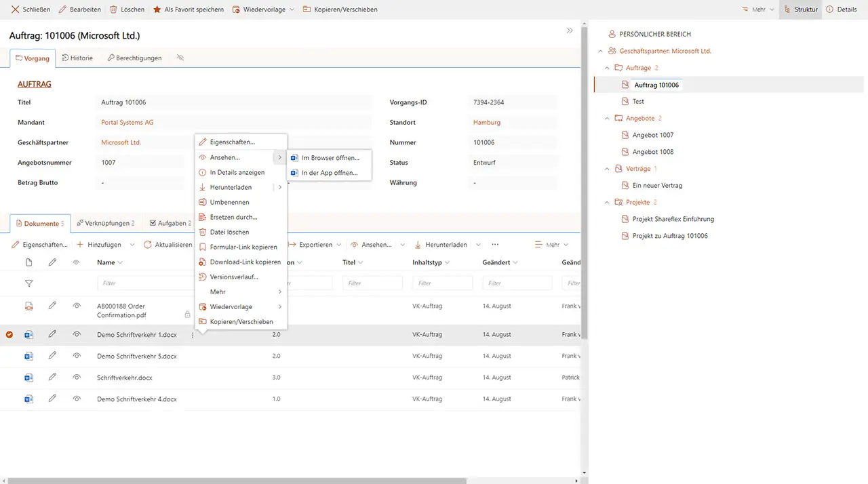
Task: Click the star icon for Als Favorit speichern
Action: pos(157,9)
